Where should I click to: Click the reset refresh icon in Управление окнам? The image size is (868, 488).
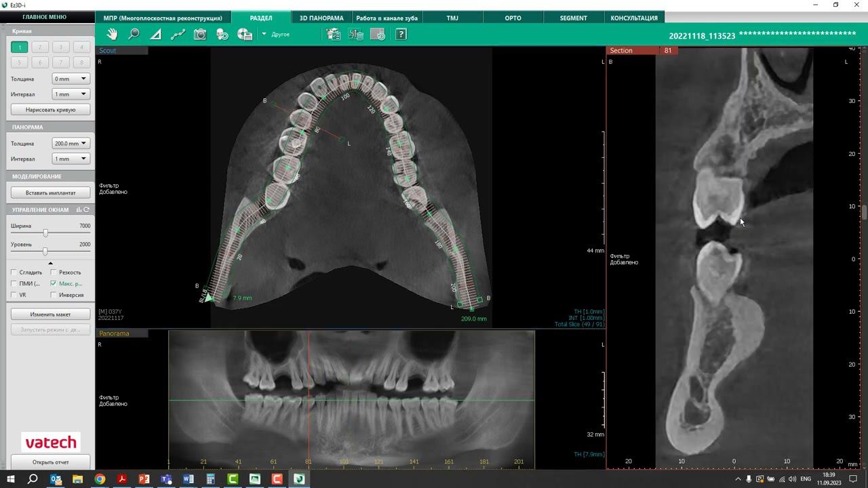click(x=87, y=210)
